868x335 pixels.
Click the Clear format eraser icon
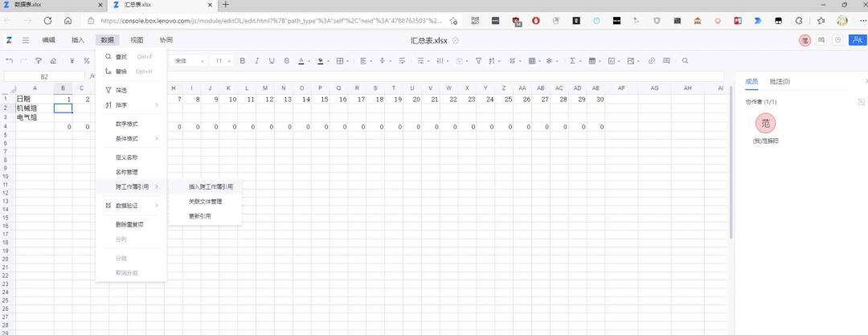[x=53, y=61]
